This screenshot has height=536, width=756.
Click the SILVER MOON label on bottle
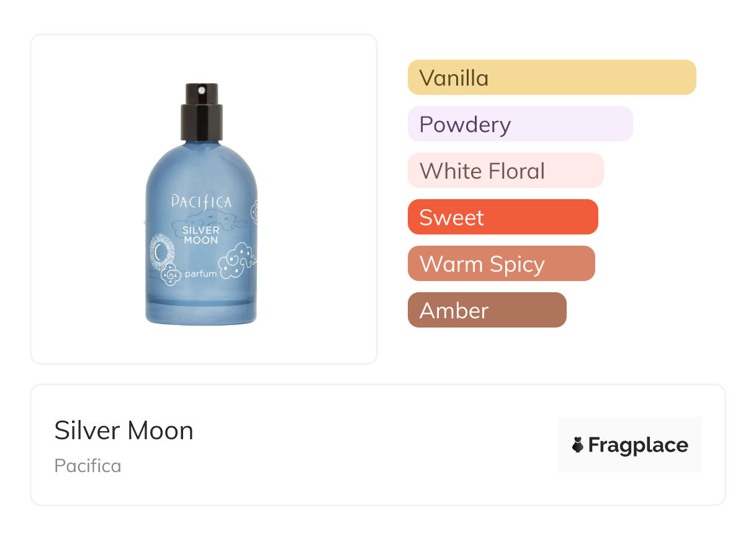click(200, 235)
